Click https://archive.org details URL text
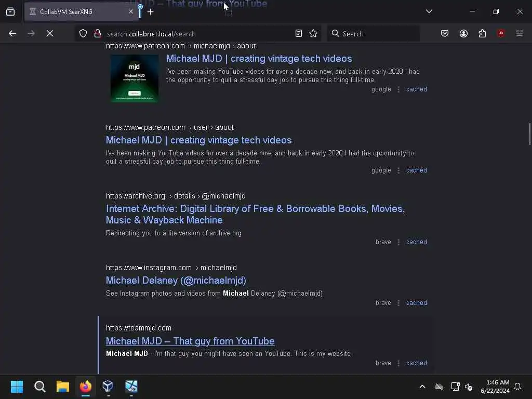The height and width of the screenshot is (399, 532). coord(176,196)
